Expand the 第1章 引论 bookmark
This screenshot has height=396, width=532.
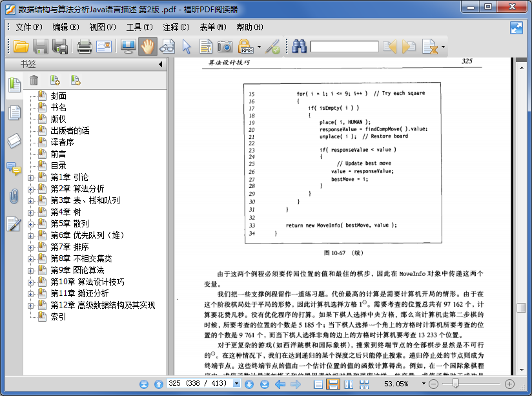(x=30, y=178)
